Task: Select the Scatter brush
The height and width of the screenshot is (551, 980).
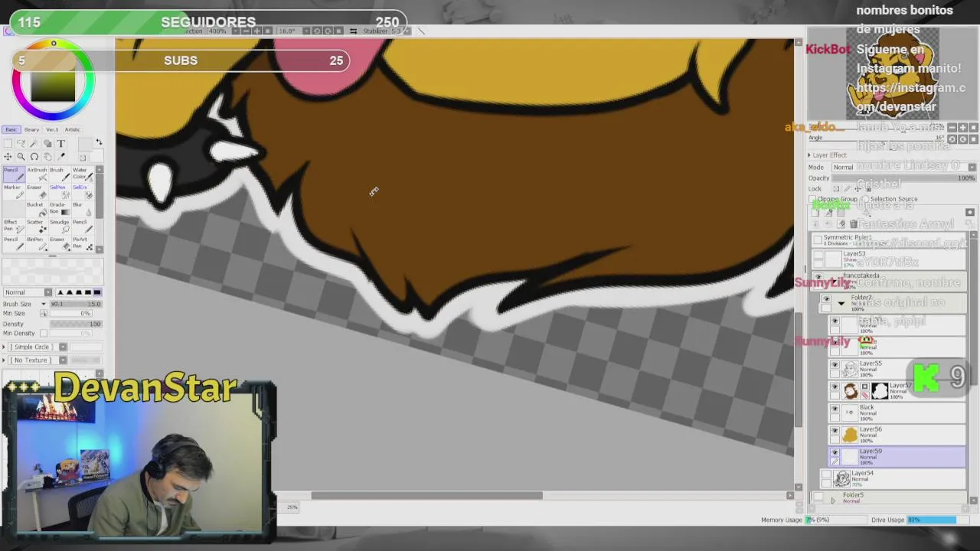Action: (36, 227)
